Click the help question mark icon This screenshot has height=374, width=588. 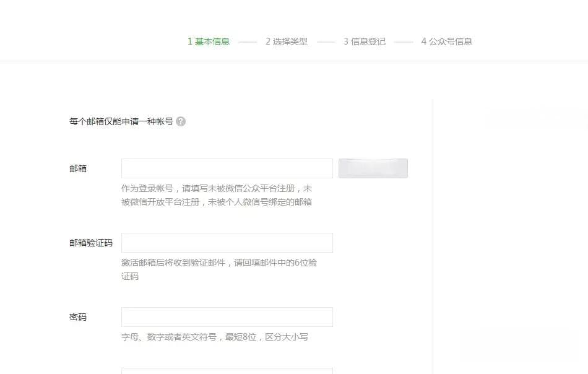181,121
